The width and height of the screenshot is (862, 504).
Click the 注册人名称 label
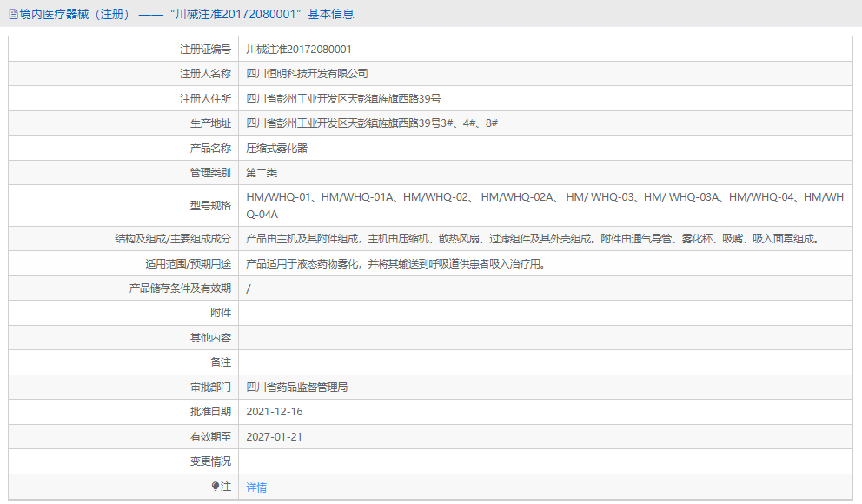tap(206, 74)
